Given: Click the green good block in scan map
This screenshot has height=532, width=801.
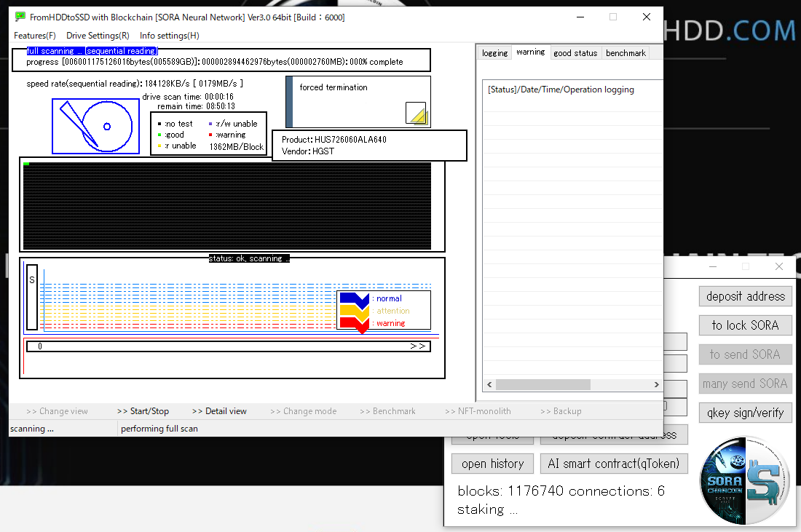Looking at the screenshot, I should (x=26, y=164).
